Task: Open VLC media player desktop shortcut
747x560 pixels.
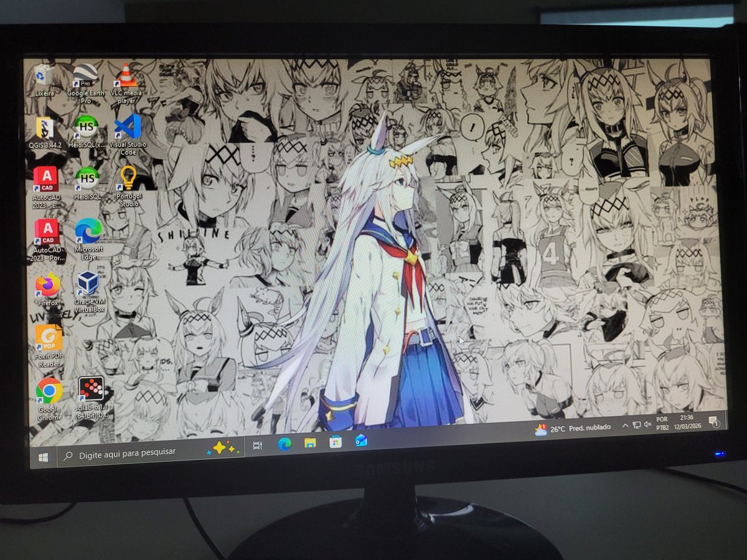Action: 126,82
